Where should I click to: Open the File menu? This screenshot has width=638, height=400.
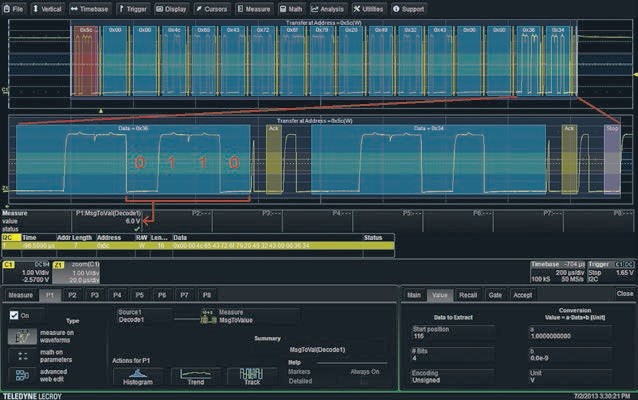tap(13, 9)
